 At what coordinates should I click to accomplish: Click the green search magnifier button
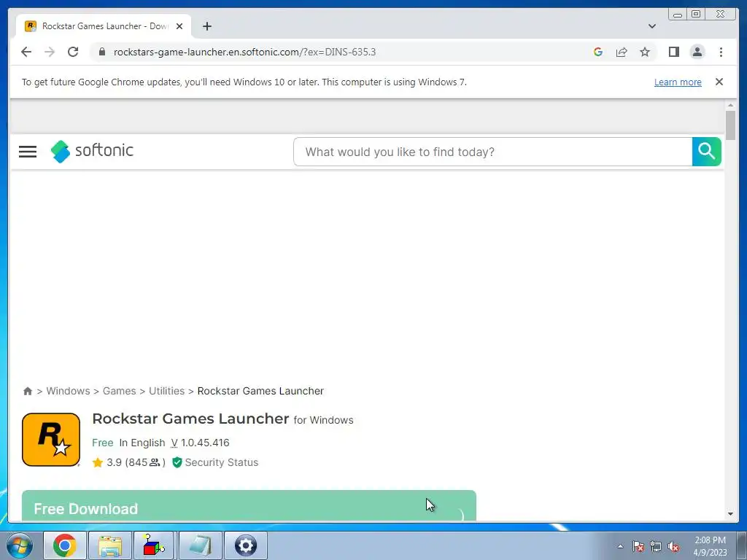click(706, 152)
